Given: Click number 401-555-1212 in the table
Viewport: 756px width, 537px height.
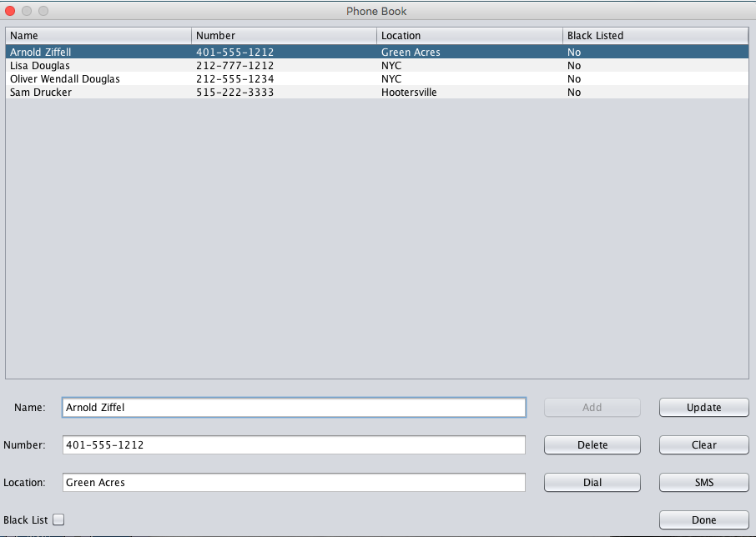Looking at the screenshot, I should point(234,52).
